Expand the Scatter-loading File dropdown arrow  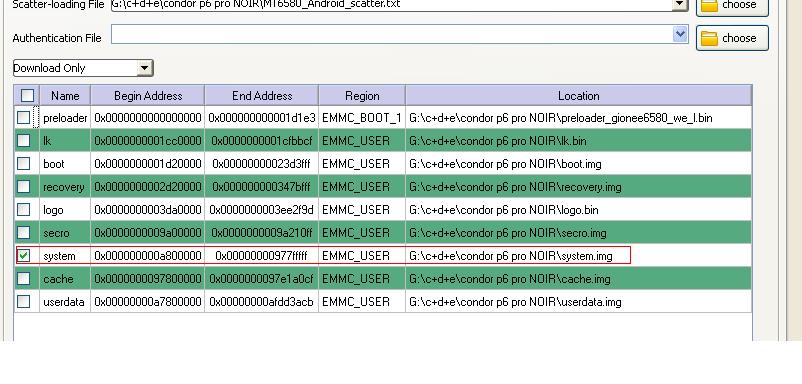tap(680, 4)
